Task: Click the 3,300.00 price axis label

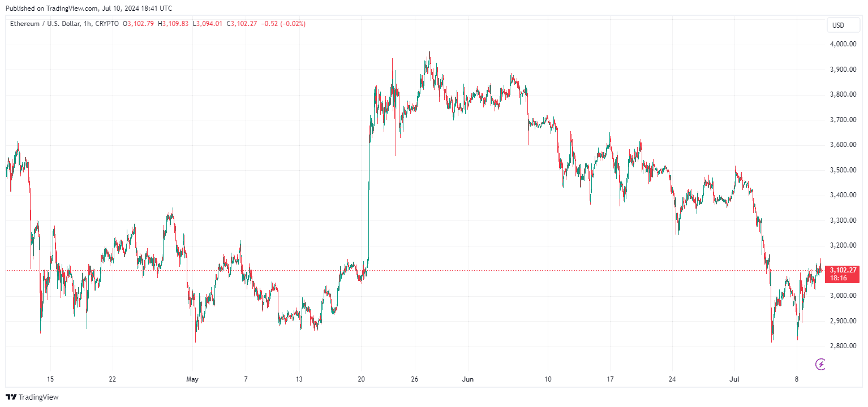Action: click(x=843, y=220)
